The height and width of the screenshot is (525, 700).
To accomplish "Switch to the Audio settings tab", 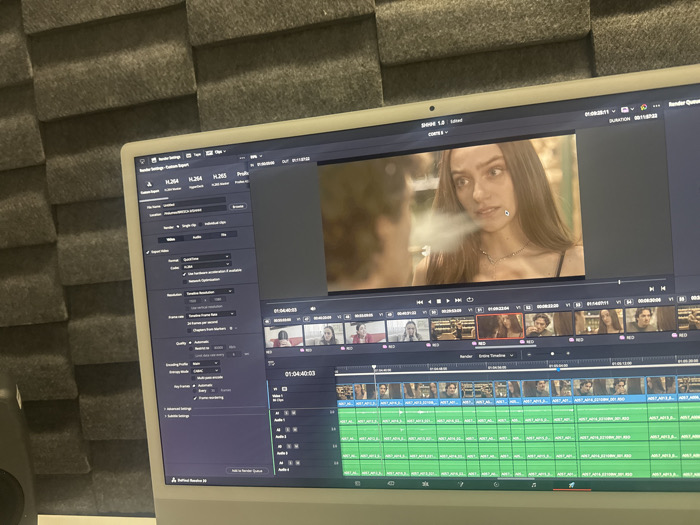I will pyautogui.click(x=197, y=237).
